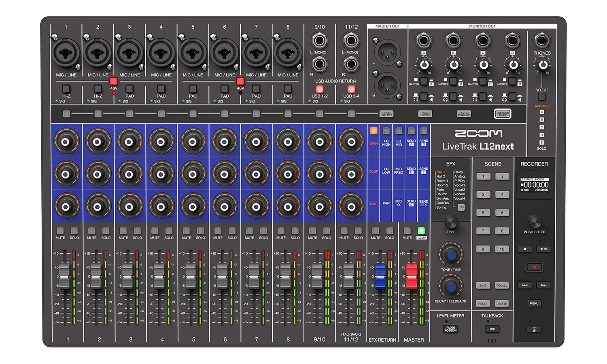
Task: Click the Monitor Out A volume knob
Action: click(424, 65)
